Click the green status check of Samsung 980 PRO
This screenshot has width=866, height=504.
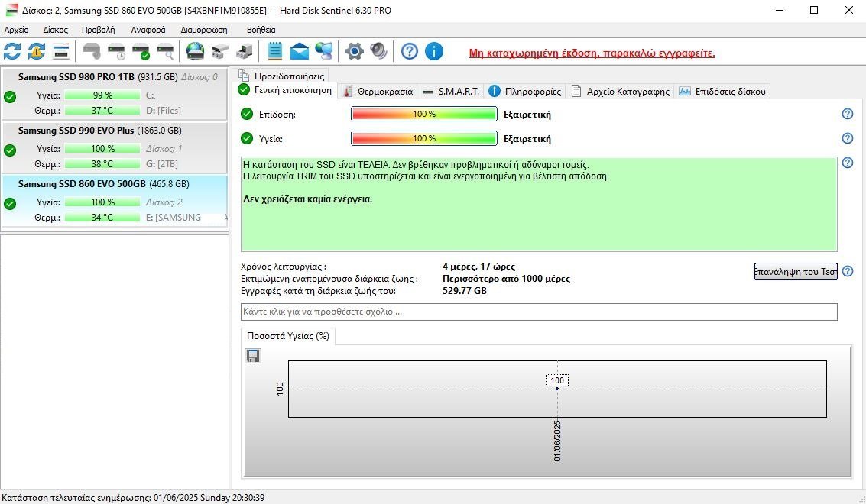(x=10, y=97)
